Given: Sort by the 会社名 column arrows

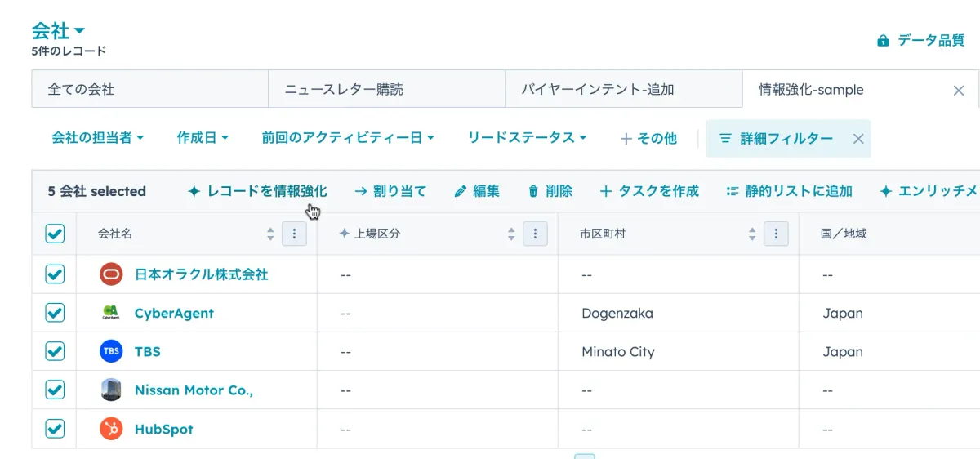Looking at the screenshot, I should [x=271, y=234].
